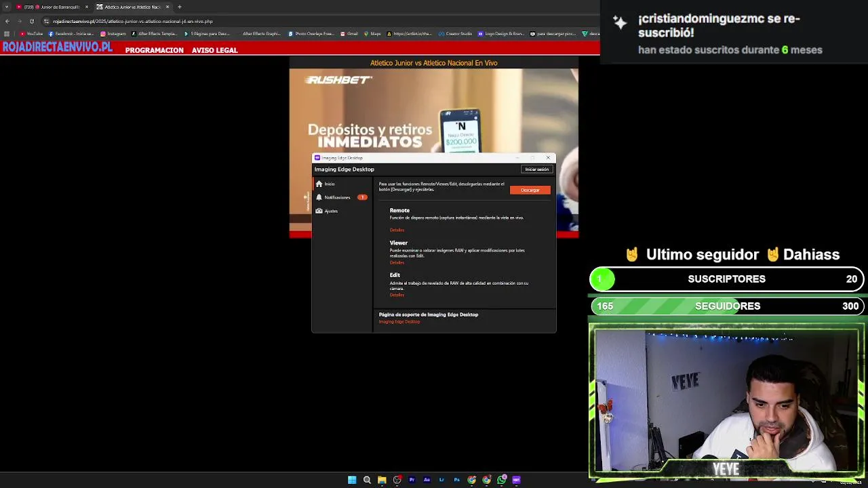Click the Descargar button
The image size is (868, 488).
tap(530, 190)
